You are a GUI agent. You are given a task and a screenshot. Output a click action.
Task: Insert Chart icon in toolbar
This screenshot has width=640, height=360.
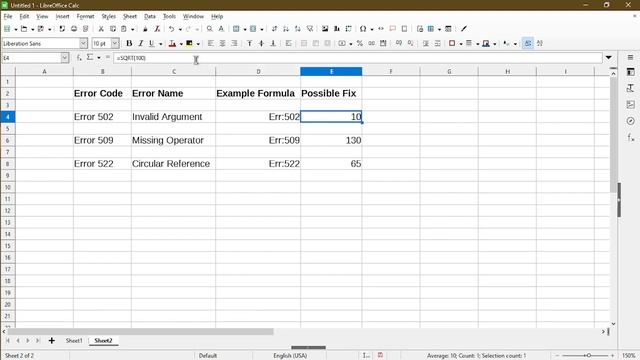pos(337,29)
